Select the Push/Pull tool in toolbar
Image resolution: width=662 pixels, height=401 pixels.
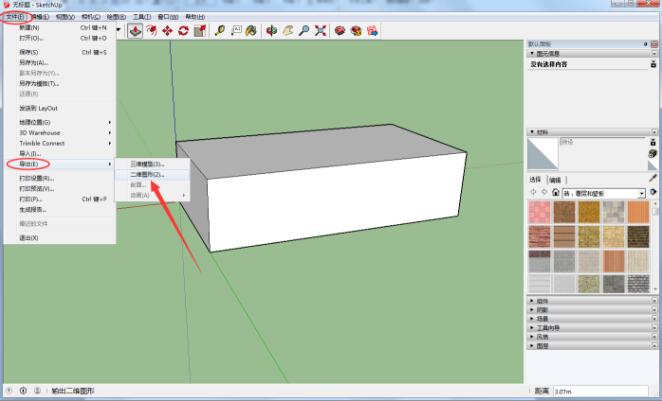134,31
